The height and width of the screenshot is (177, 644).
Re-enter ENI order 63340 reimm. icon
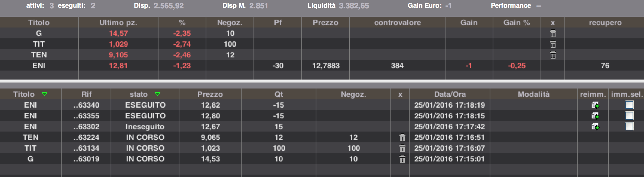point(595,105)
